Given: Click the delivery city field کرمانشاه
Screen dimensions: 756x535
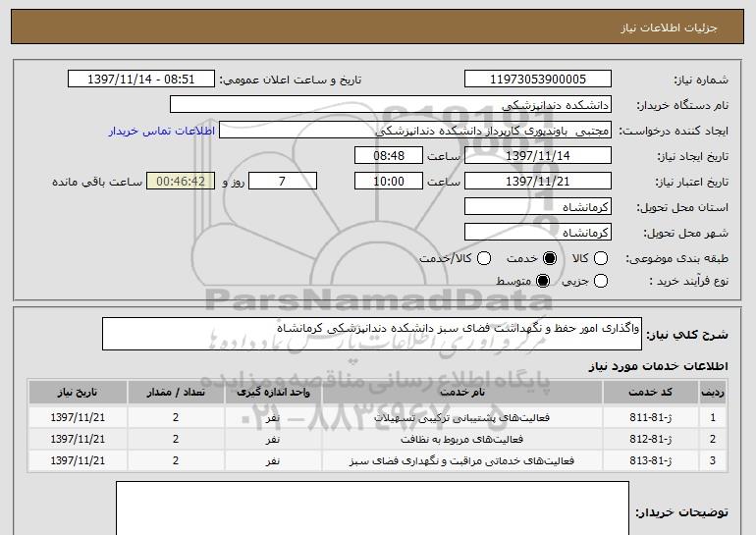Looking at the screenshot, I should [x=538, y=233].
